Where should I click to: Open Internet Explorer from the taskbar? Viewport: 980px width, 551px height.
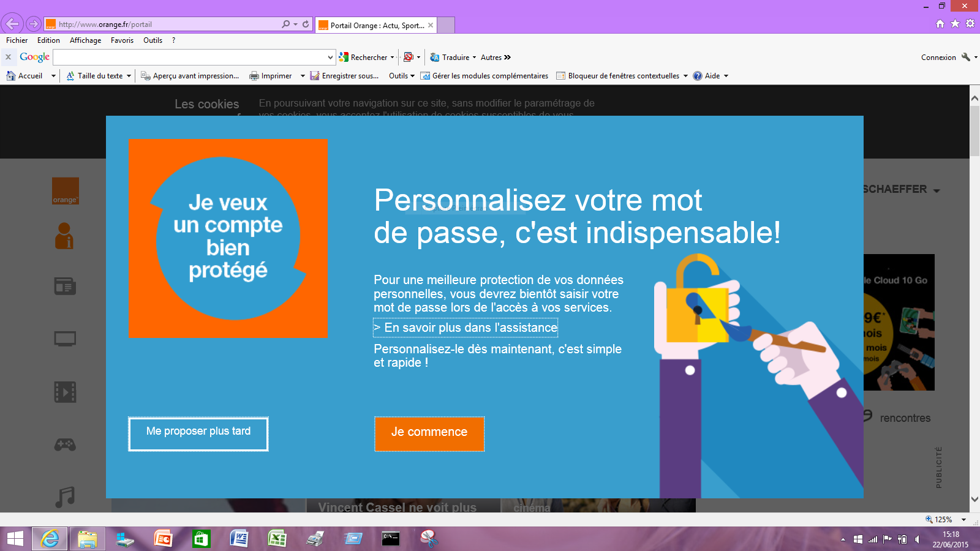[50, 539]
